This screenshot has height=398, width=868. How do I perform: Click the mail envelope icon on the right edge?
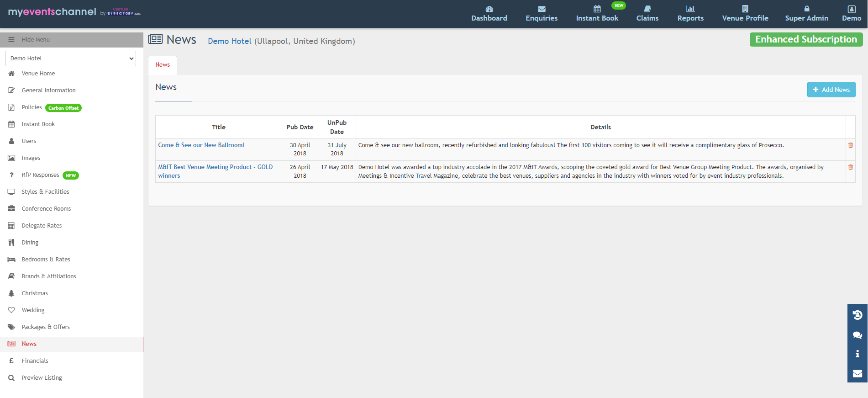coord(857,373)
